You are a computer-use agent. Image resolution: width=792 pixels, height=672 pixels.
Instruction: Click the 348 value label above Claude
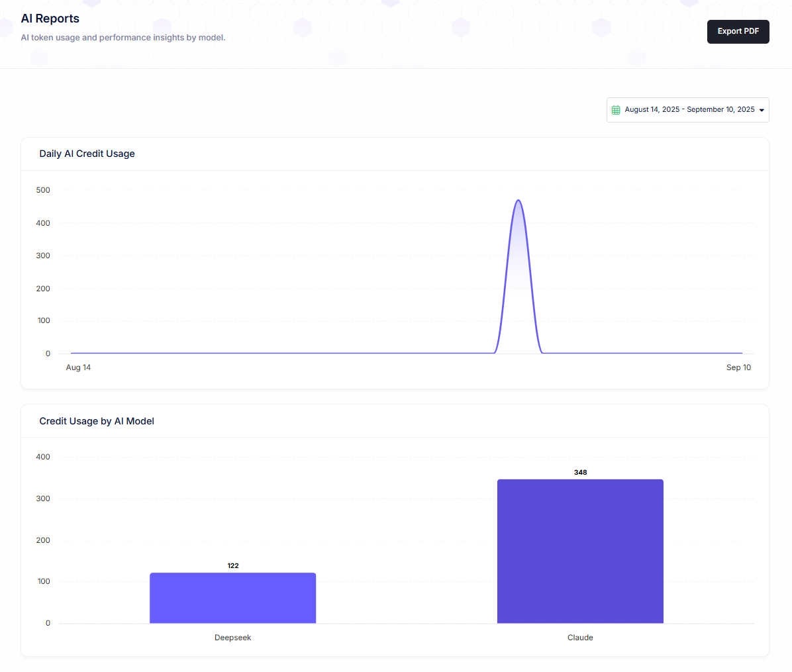580,473
